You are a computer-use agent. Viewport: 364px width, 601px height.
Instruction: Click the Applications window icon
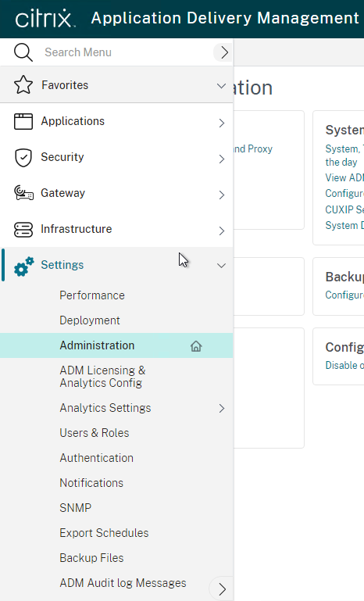coord(23,121)
